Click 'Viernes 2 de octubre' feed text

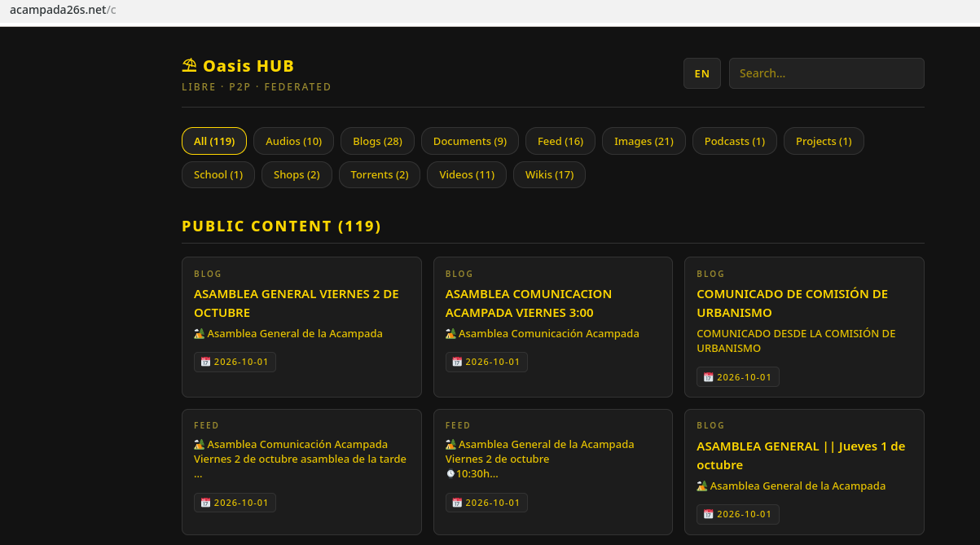[497, 459]
